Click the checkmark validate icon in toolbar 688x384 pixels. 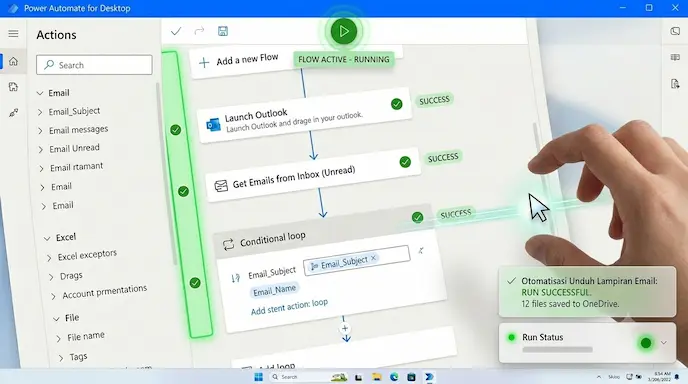176,31
